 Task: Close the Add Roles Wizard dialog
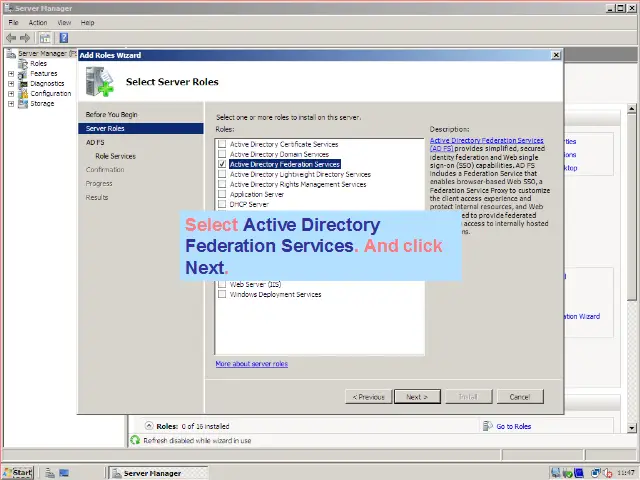pyautogui.click(x=556, y=55)
